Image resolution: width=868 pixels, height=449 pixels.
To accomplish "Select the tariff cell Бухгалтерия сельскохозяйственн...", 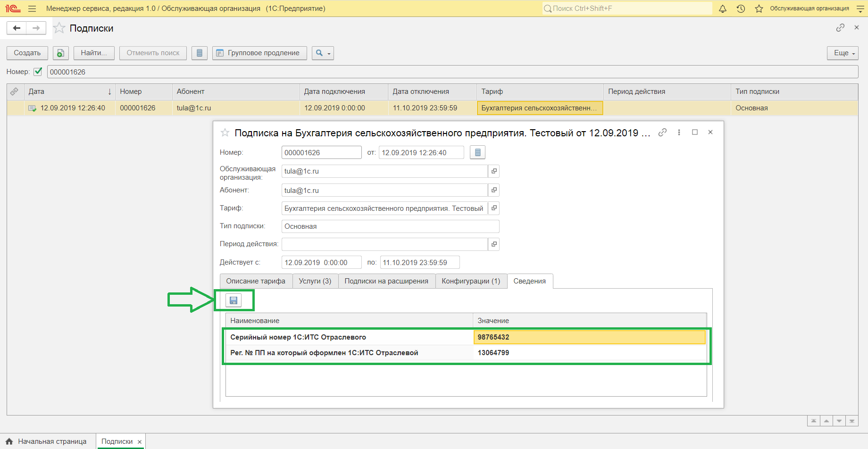I will [540, 108].
